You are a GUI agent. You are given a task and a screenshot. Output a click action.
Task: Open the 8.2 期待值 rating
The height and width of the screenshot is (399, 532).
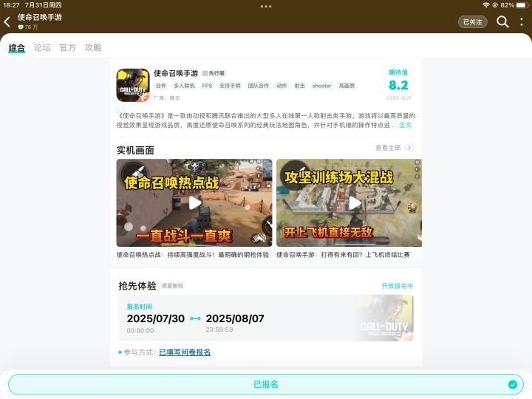tap(398, 85)
